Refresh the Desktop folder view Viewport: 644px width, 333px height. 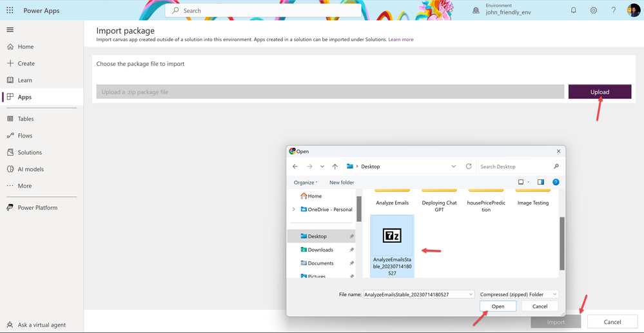469,166
